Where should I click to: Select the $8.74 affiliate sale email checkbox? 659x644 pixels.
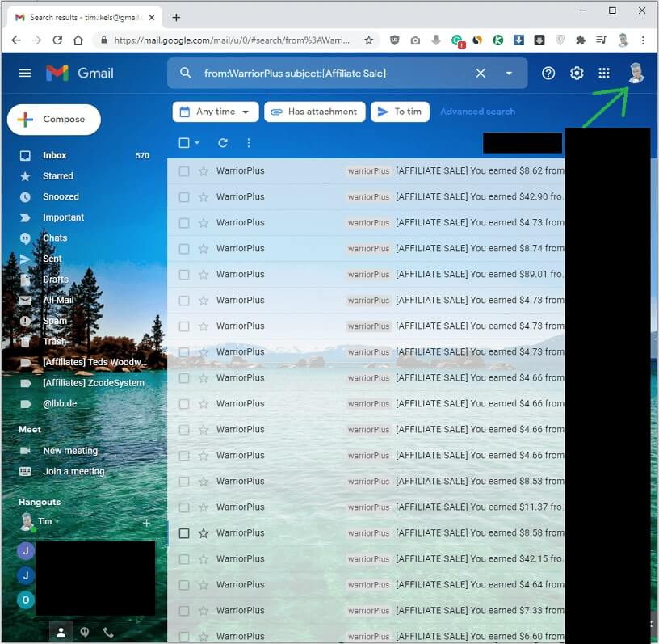[x=184, y=249]
